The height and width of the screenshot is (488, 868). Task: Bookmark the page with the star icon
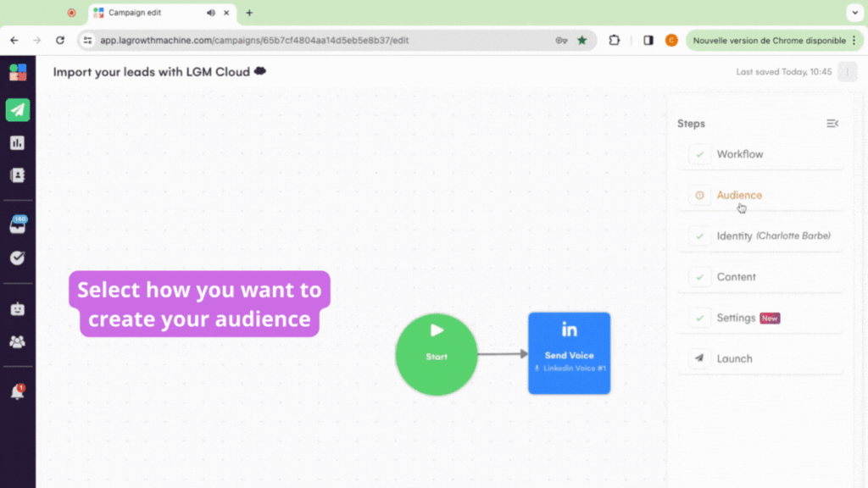[581, 40]
